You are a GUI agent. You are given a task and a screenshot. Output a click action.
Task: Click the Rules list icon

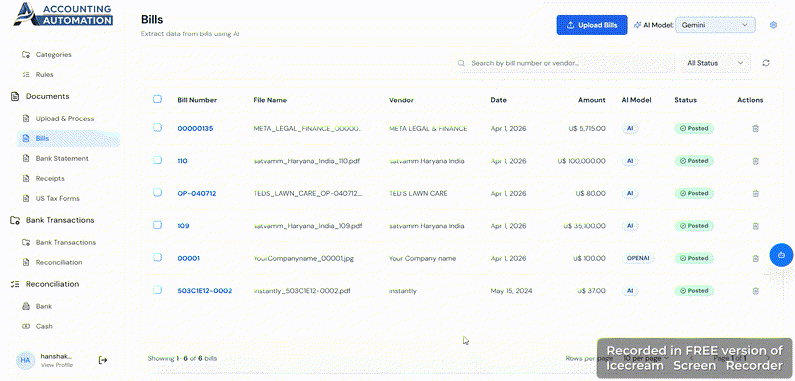[26, 75]
